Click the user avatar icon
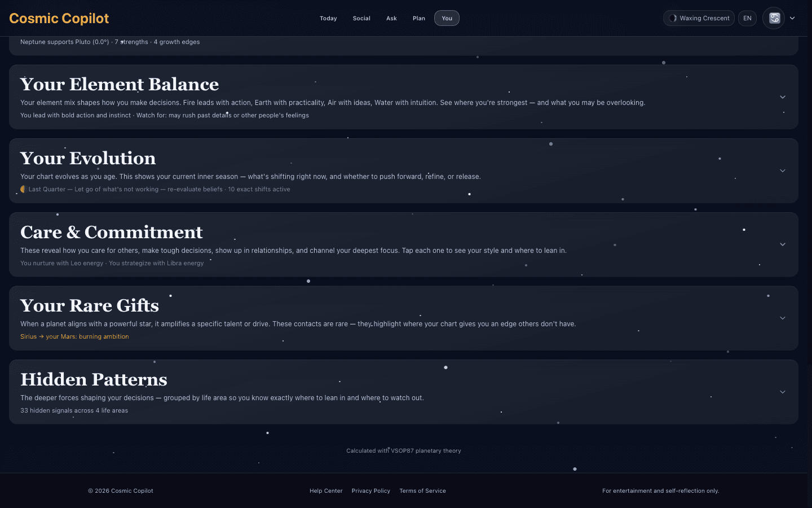 (x=774, y=18)
